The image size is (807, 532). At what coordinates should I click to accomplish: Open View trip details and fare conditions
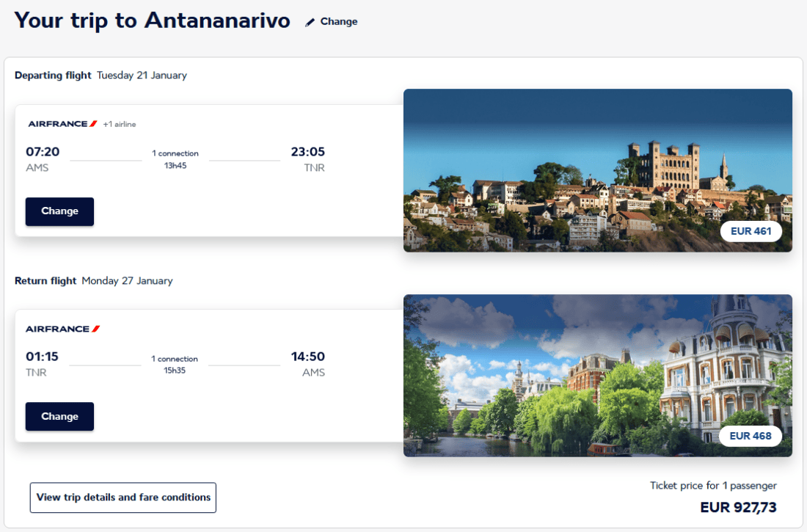pyautogui.click(x=123, y=498)
